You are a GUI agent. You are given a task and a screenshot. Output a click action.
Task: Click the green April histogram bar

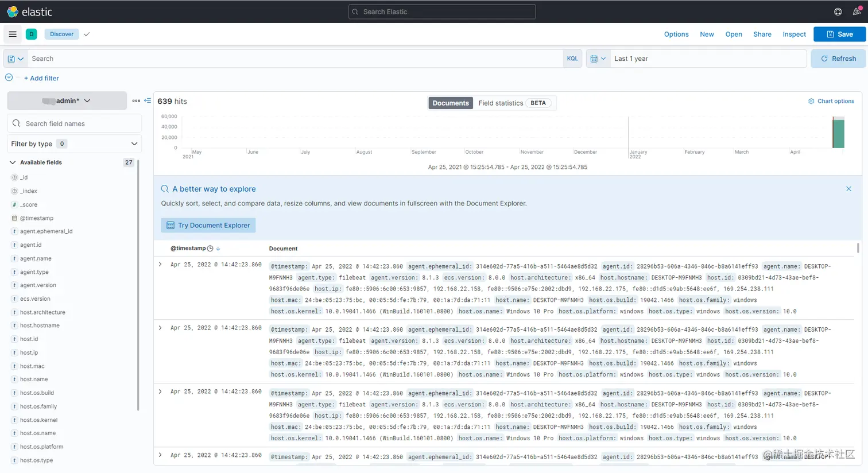pyautogui.click(x=839, y=133)
